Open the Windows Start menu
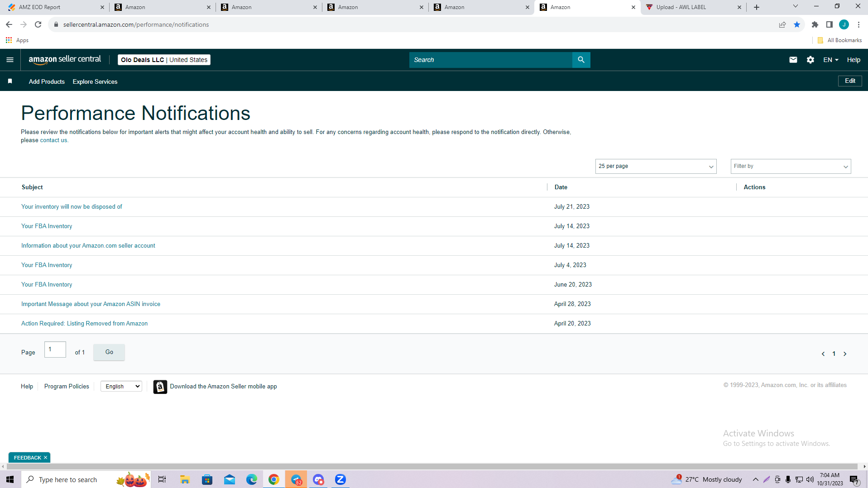The height and width of the screenshot is (488, 868). (x=10, y=479)
